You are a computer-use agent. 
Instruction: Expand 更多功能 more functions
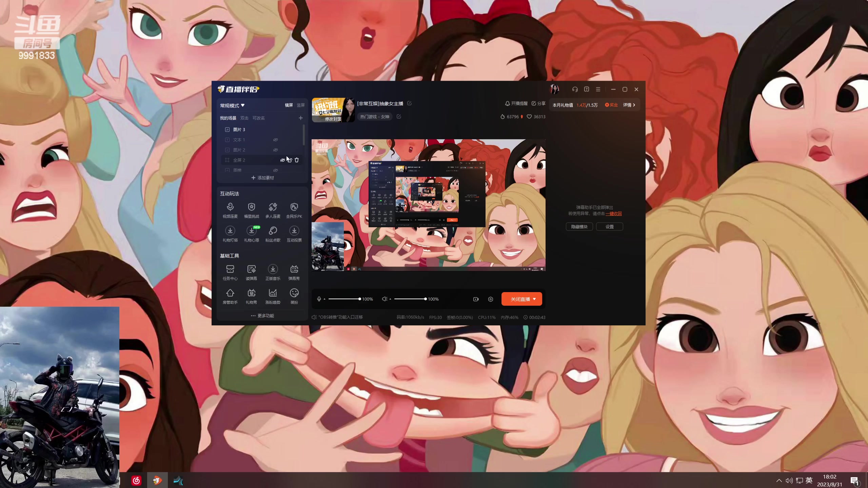point(262,316)
